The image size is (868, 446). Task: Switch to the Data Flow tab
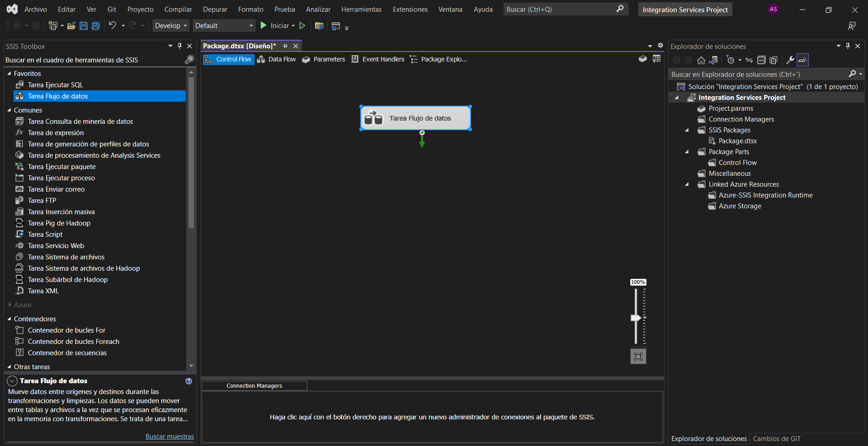(x=277, y=59)
